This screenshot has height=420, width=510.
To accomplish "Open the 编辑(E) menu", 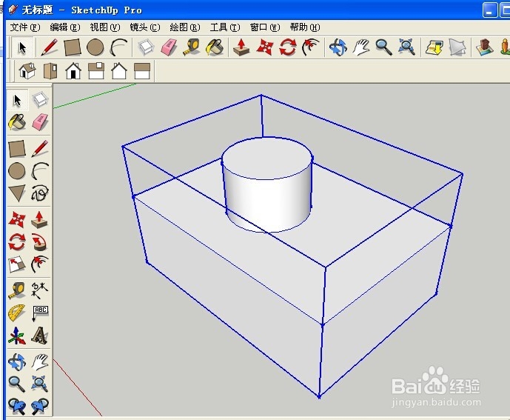I will point(65,27).
